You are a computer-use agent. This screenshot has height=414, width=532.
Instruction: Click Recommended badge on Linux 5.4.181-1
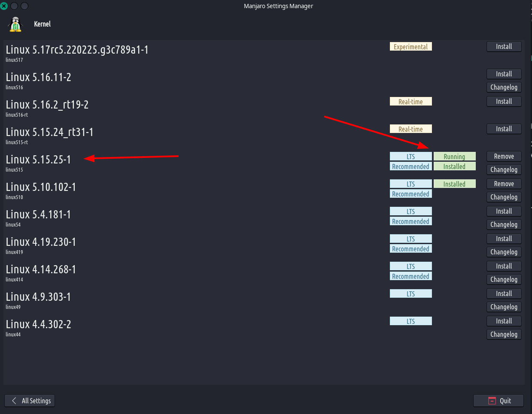pos(411,221)
